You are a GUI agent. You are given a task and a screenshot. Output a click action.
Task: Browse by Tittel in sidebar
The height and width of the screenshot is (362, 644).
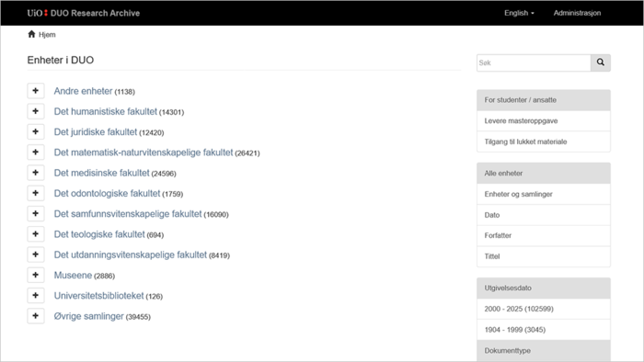pos(544,256)
